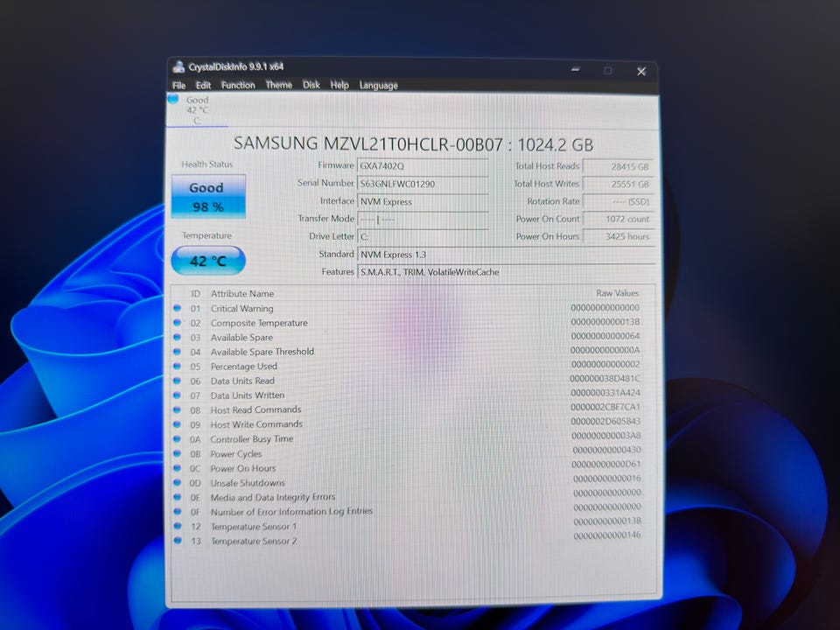The image size is (840, 630).
Task: Click the Standard field NVM Express 1.3
Action: pos(507,255)
